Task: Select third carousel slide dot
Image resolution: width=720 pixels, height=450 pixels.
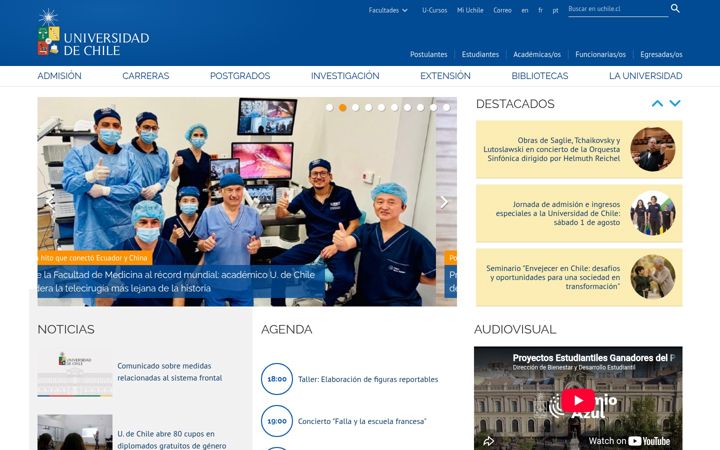Action: (x=355, y=107)
